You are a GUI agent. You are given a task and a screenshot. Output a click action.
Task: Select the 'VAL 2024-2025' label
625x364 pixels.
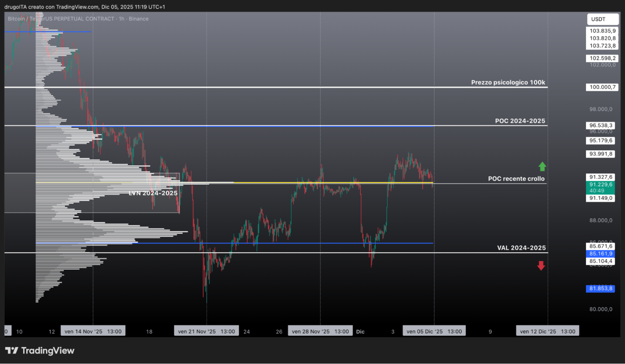tap(521, 248)
